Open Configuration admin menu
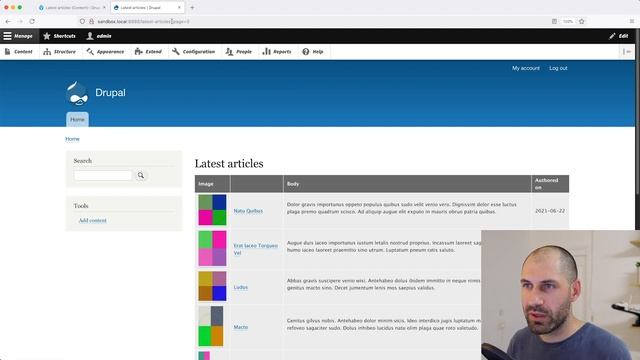Viewport: 640px width, 360px height. pos(193,52)
